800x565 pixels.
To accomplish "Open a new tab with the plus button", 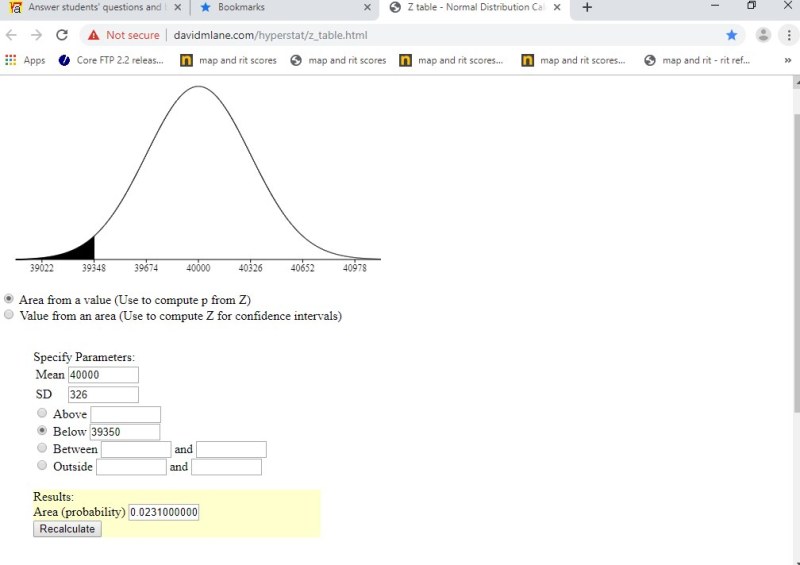I will tap(587, 7).
